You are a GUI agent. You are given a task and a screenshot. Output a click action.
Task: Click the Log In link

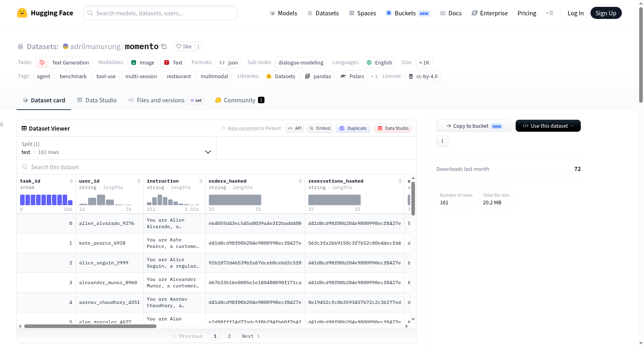[x=576, y=13]
